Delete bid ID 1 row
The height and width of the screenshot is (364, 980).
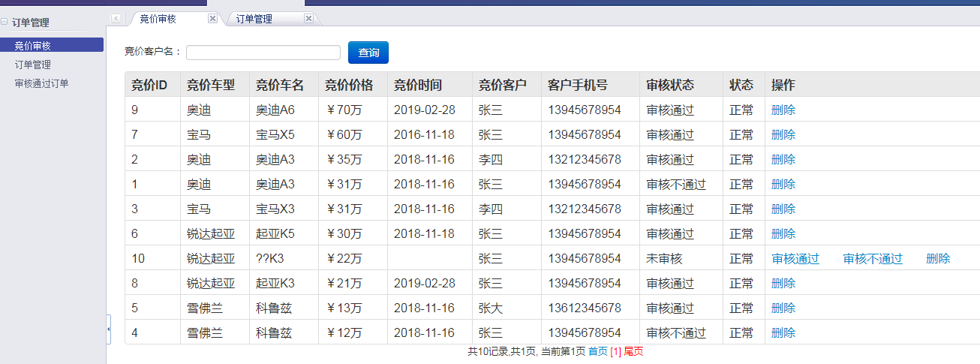783,185
